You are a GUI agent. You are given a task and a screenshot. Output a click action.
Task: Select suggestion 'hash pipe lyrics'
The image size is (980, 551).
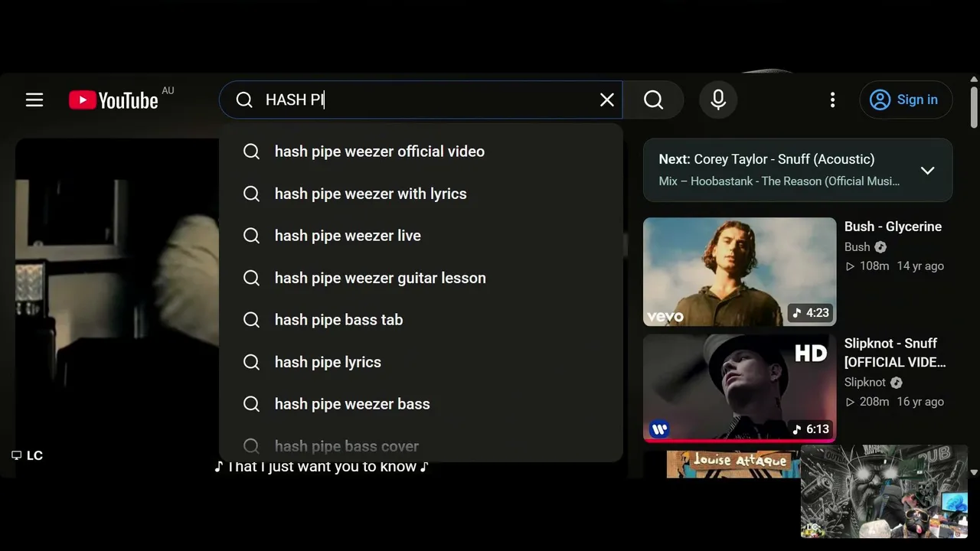click(x=421, y=362)
